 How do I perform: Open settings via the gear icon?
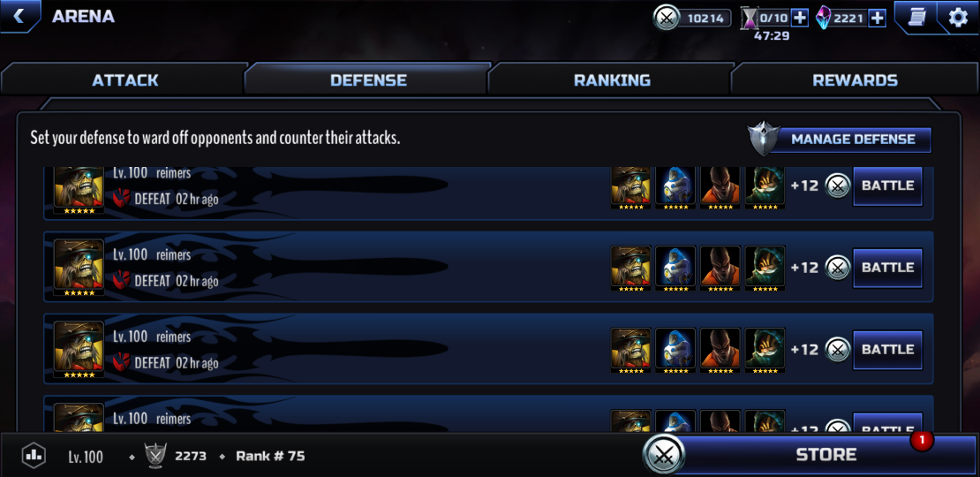pos(958,18)
